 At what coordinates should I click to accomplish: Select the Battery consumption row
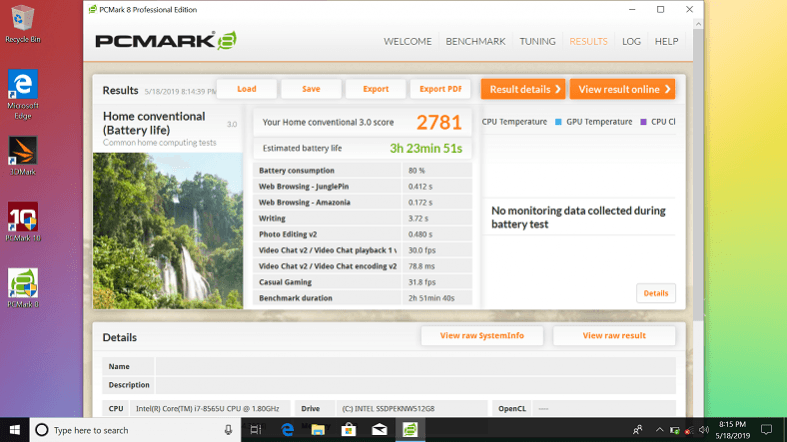pyautogui.click(x=362, y=171)
